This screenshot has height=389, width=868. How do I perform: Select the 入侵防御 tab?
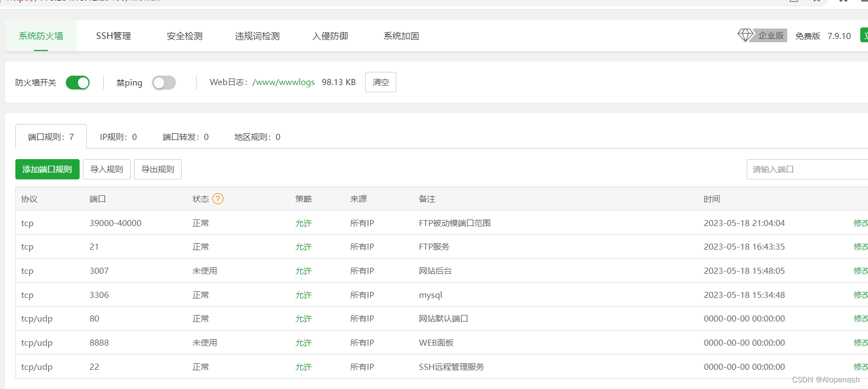click(330, 36)
